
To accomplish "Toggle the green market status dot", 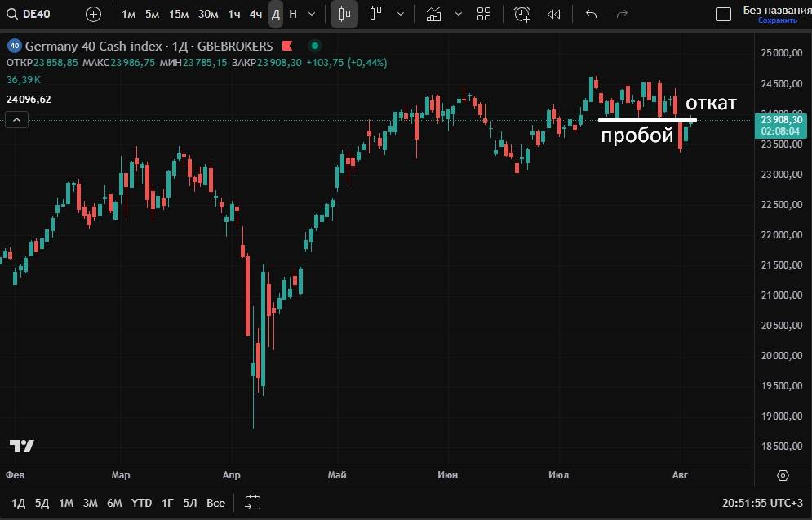I will coord(315,47).
